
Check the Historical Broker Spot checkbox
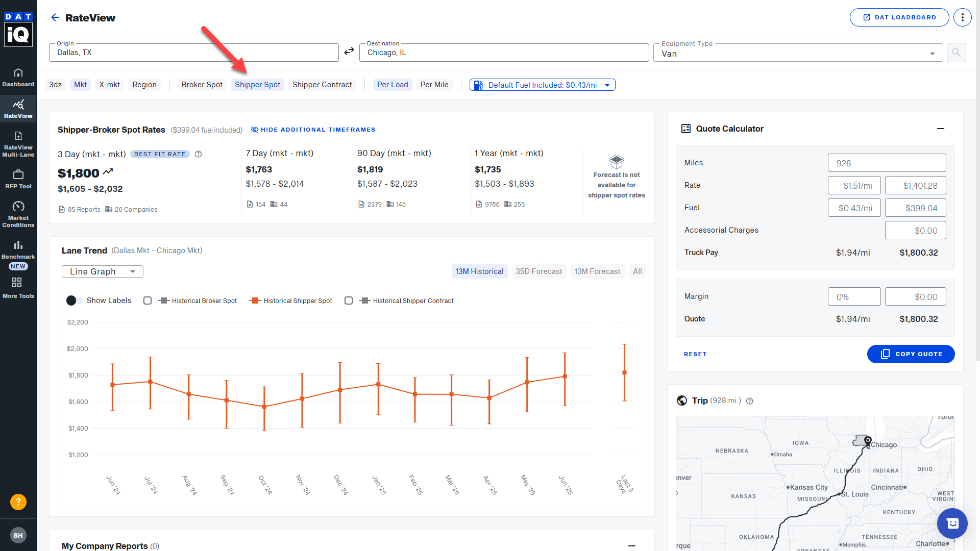pos(148,300)
